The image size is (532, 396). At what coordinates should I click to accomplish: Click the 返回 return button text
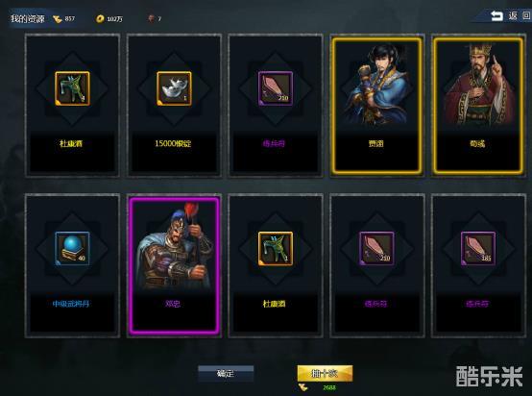(520, 15)
